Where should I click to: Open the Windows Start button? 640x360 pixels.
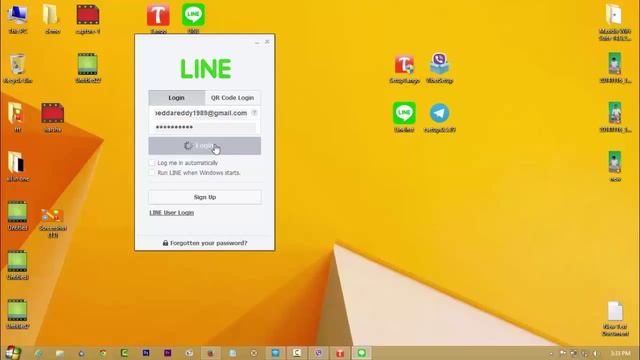pos(13,353)
